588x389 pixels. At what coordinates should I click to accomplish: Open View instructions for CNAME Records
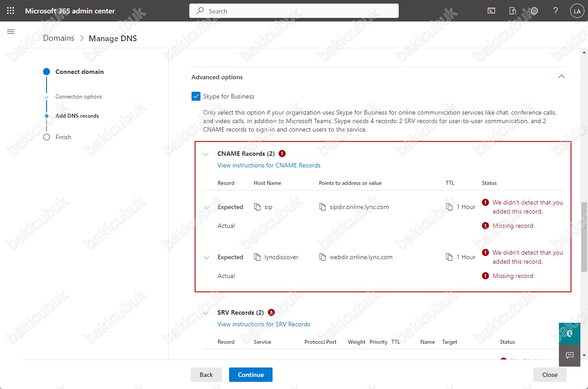tap(269, 165)
